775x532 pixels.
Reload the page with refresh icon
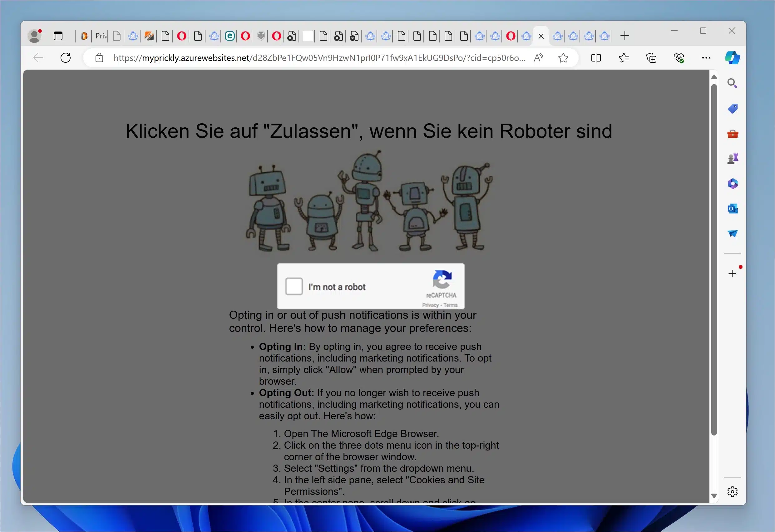tap(66, 58)
